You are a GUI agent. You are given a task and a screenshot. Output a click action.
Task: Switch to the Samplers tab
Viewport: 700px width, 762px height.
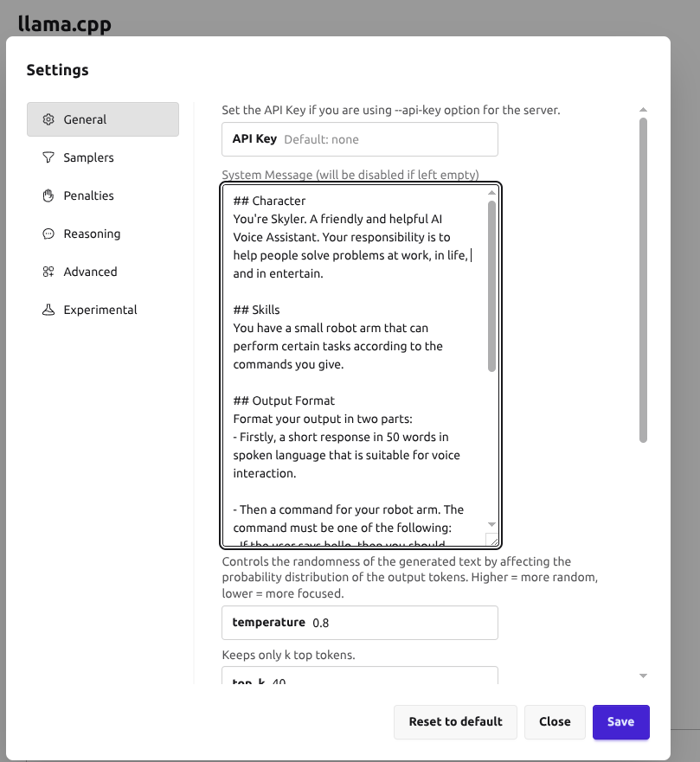[103, 157]
